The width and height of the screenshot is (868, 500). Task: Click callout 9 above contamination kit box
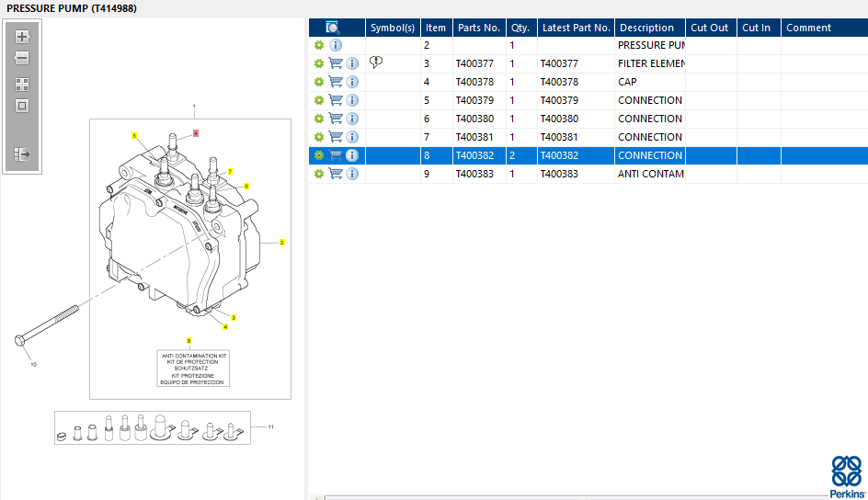click(188, 341)
